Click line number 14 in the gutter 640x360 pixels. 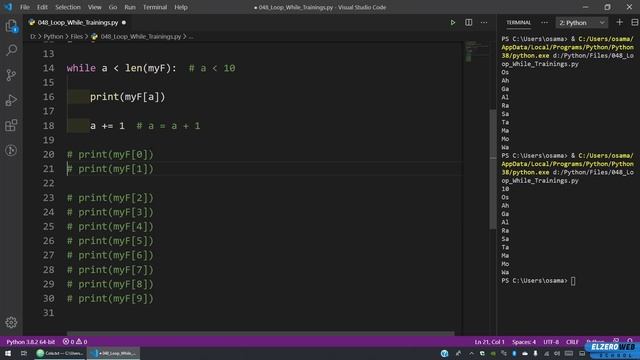tap(49, 68)
